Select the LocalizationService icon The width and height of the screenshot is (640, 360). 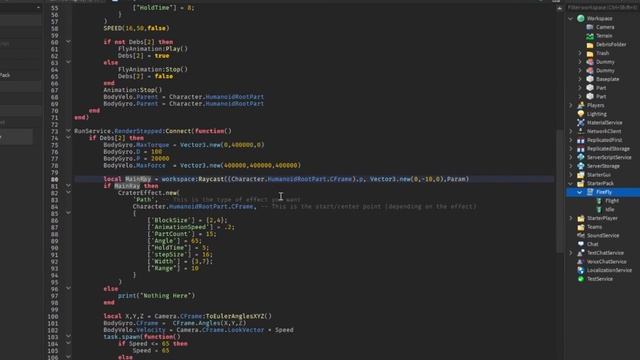click(581, 270)
